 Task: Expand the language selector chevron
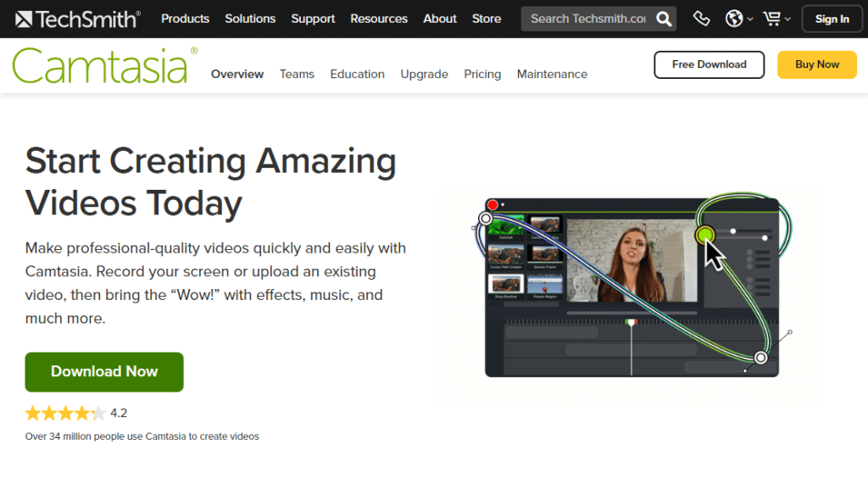(750, 19)
